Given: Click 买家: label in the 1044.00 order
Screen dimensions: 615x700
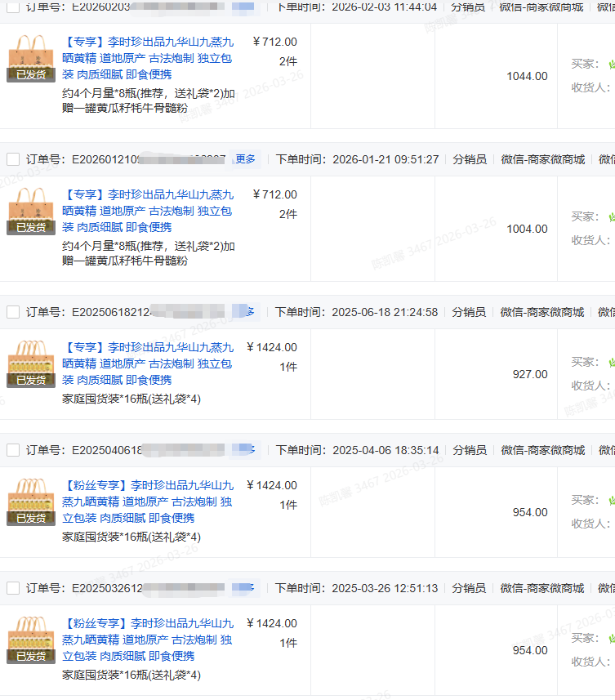Looking at the screenshot, I should [585, 64].
